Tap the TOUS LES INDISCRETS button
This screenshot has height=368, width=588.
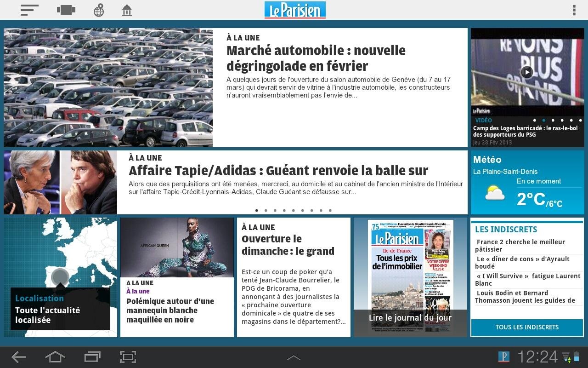527,327
